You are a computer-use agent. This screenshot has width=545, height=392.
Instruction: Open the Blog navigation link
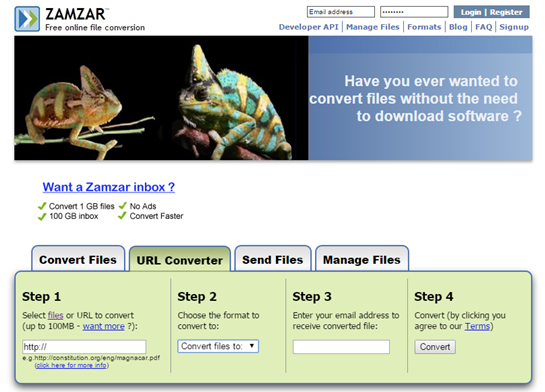click(458, 27)
